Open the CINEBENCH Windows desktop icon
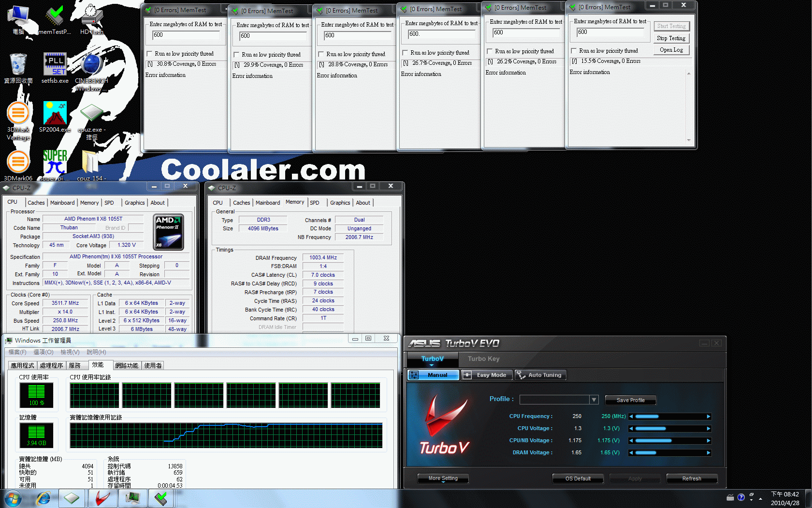 [91, 72]
